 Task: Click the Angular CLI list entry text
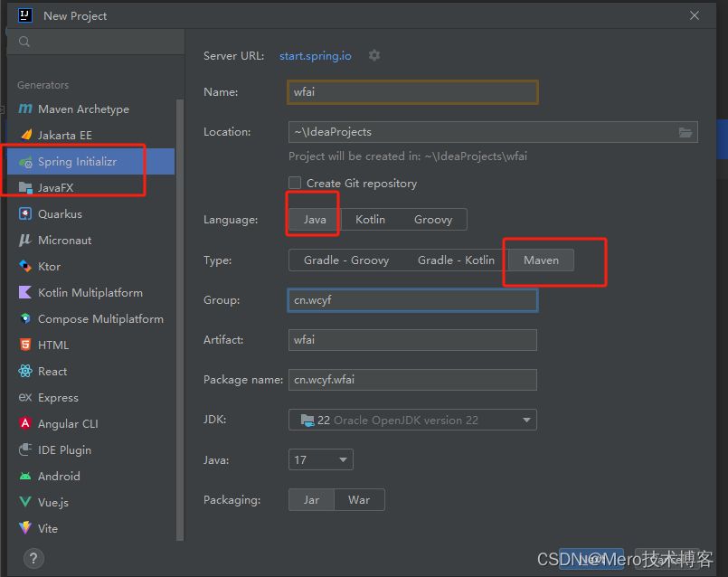point(68,424)
